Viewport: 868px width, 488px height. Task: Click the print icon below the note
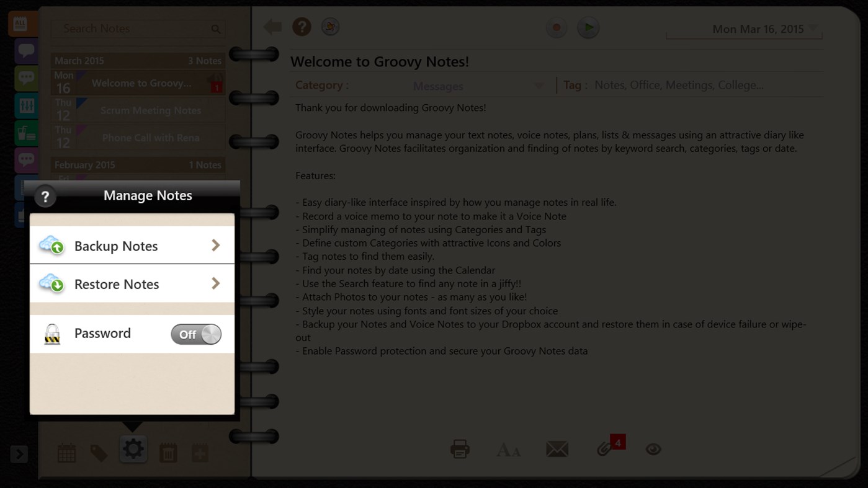pyautogui.click(x=459, y=448)
